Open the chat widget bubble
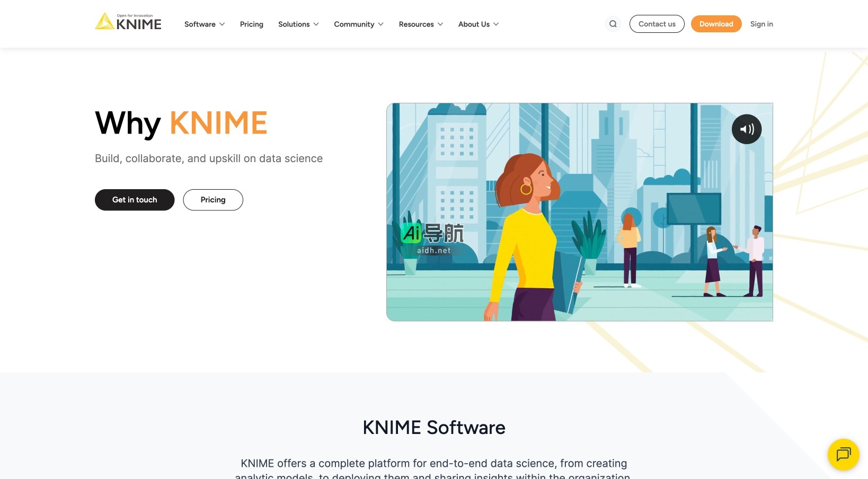This screenshot has height=479, width=868. click(843, 454)
